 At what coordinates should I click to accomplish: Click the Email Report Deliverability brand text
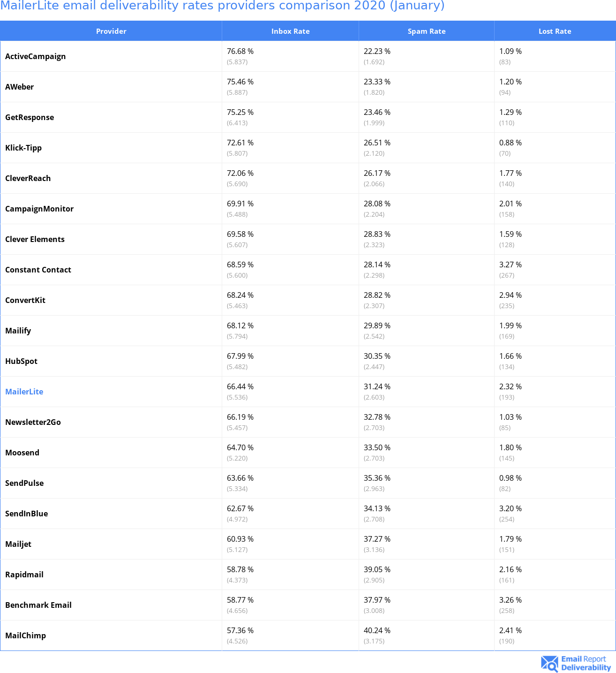point(586,664)
